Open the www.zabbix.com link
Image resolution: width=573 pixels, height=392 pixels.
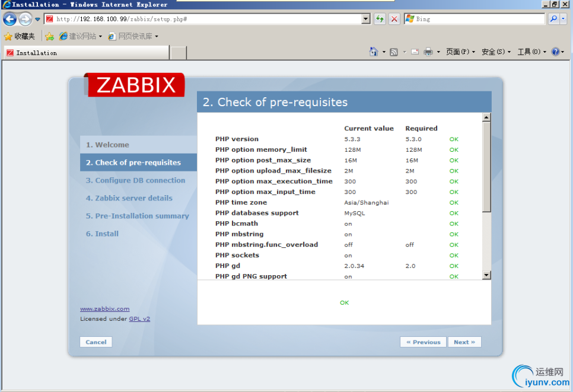[105, 309]
